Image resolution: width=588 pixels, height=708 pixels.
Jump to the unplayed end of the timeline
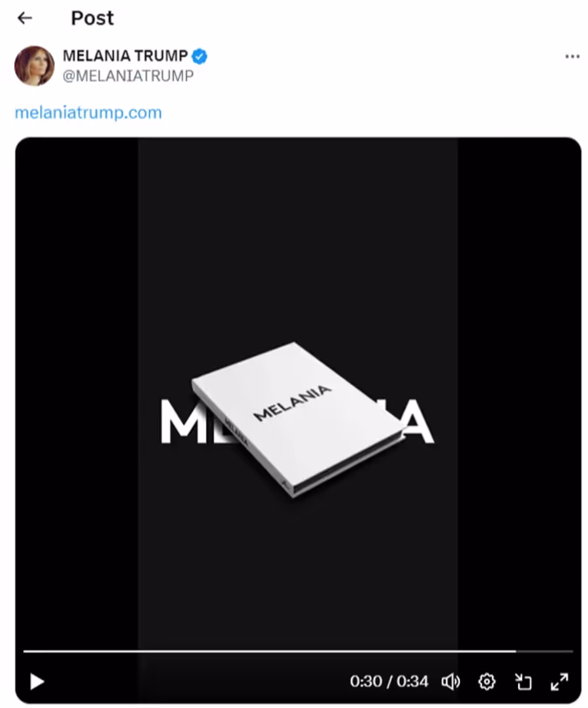pyautogui.click(x=545, y=651)
